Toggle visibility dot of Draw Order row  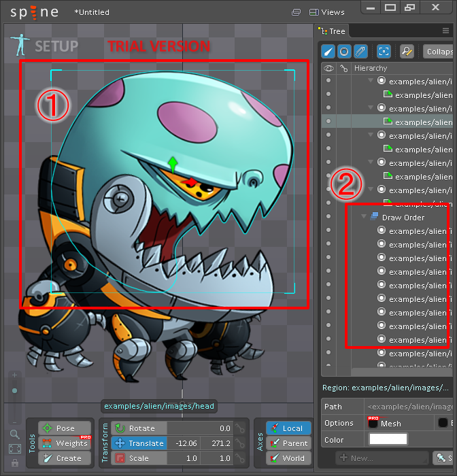(328, 216)
